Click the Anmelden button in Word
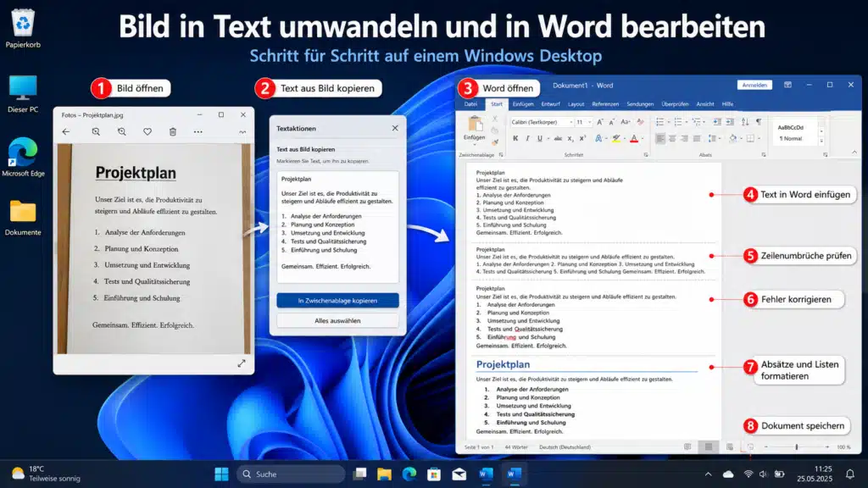 (x=754, y=86)
